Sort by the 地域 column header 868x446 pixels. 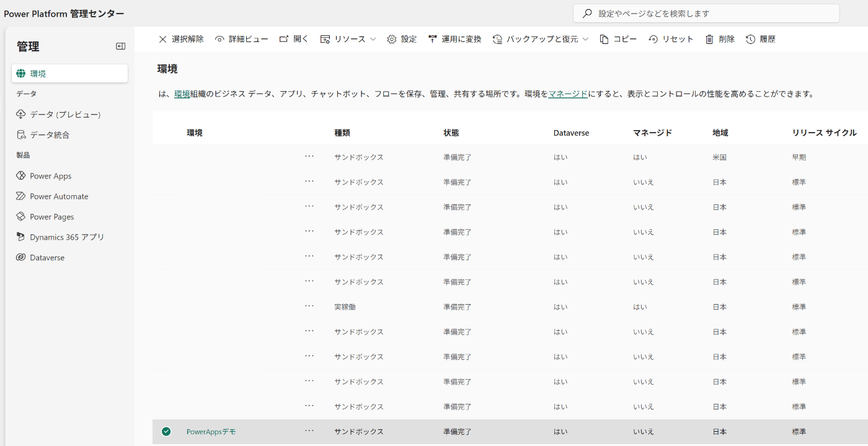coord(720,133)
